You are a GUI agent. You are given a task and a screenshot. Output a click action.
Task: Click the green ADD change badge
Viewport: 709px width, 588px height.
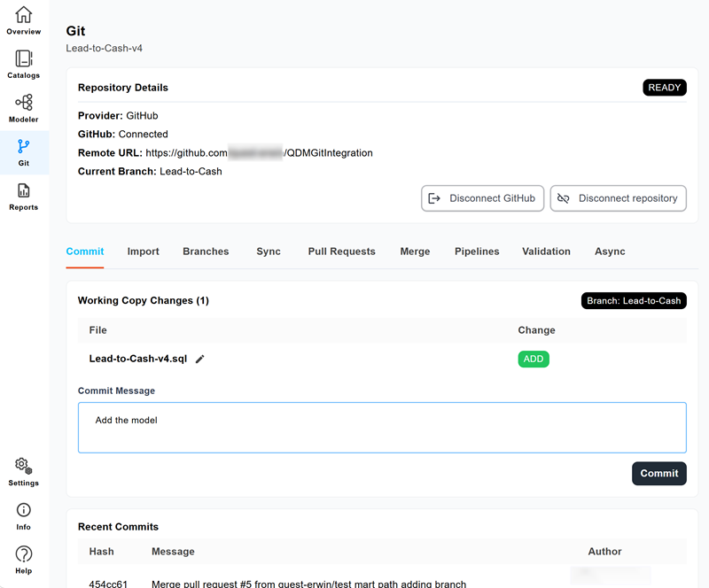point(534,360)
